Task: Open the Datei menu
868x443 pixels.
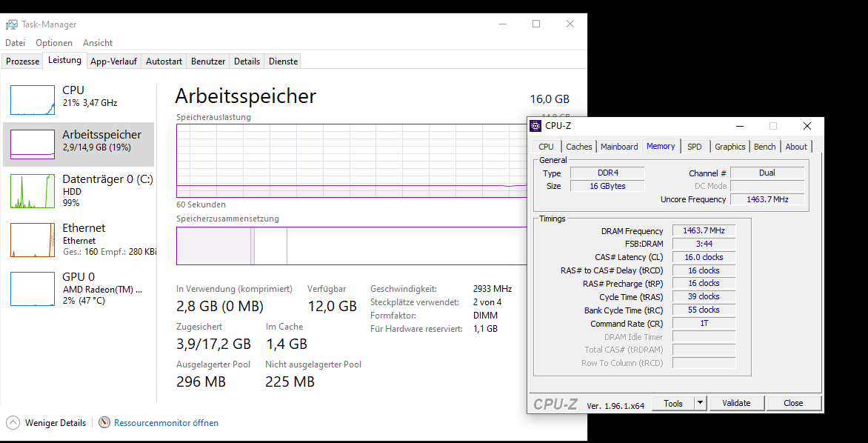Action: (x=15, y=43)
